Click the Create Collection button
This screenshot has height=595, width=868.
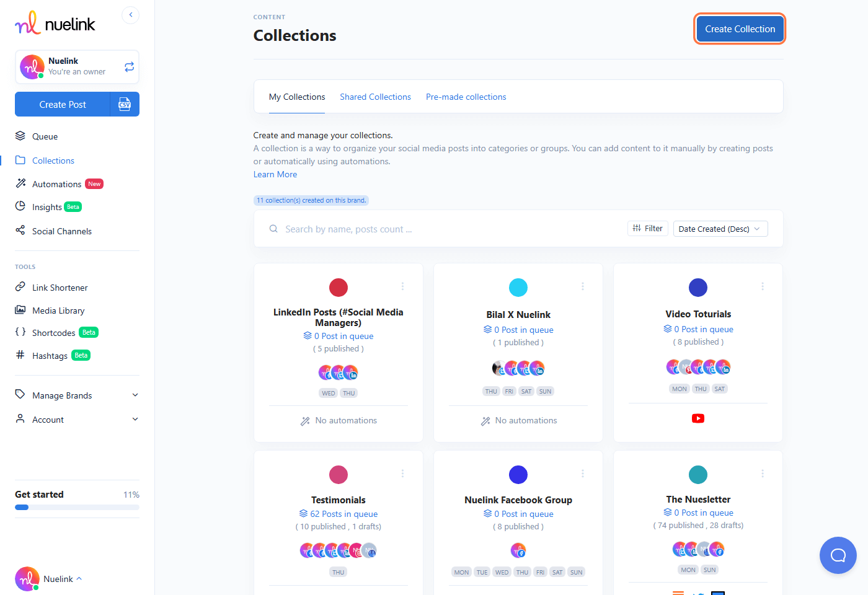point(740,29)
